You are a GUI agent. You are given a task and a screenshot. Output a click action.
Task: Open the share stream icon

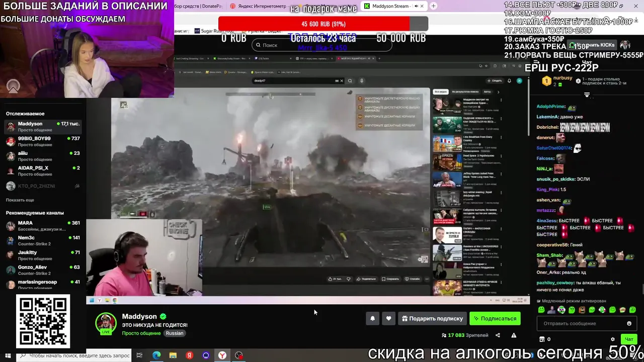(x=498, y=335)
